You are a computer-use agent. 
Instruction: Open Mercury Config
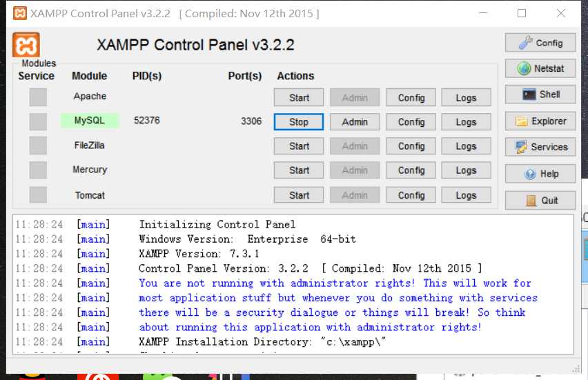point(411,170)
